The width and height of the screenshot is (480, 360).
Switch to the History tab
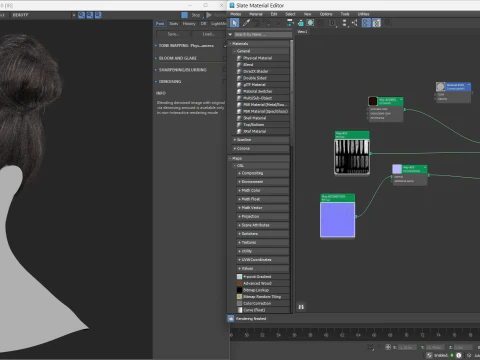[x=189, y=24]
